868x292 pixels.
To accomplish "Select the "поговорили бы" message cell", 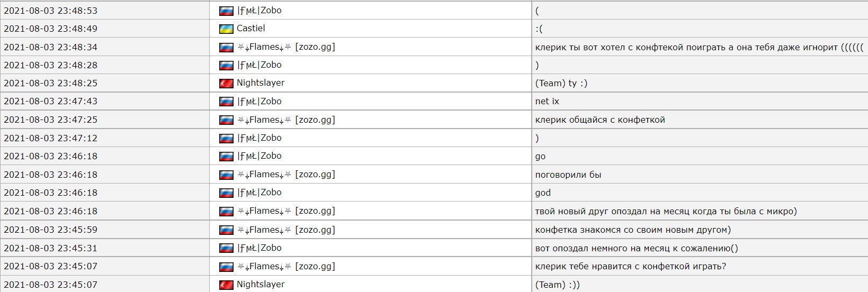I will (568, 175).
